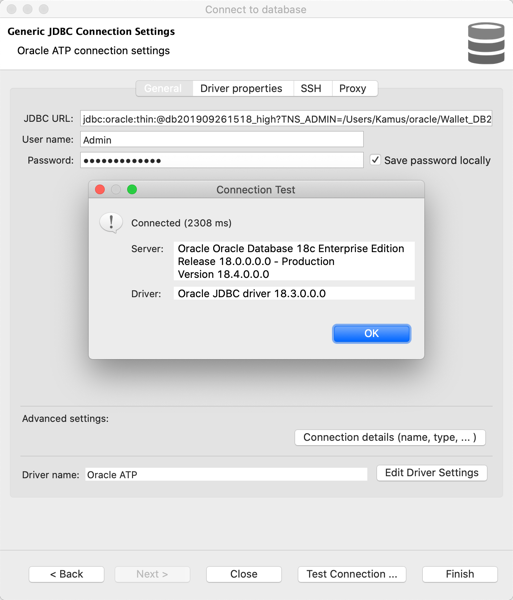Image resolution: width=513 pixels, height=600 pixels.
Task: Click Edit Driver Settings button
Action: [432, 473]
